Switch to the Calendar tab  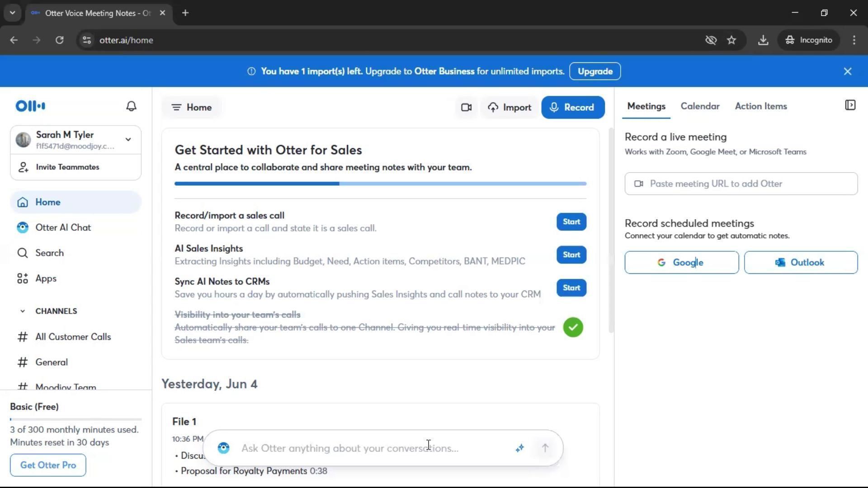(700, 106)
